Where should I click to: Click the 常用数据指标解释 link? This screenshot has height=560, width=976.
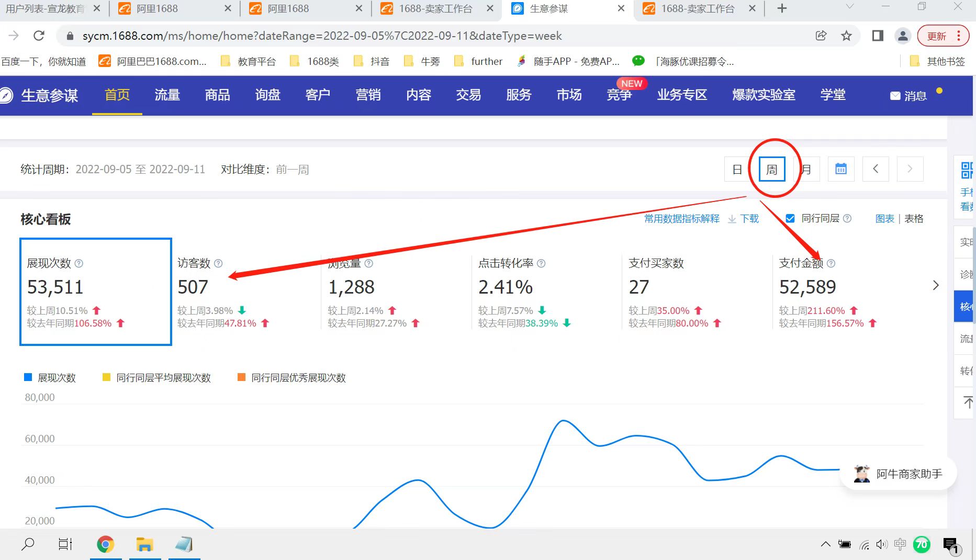click(x=681, y=218)
